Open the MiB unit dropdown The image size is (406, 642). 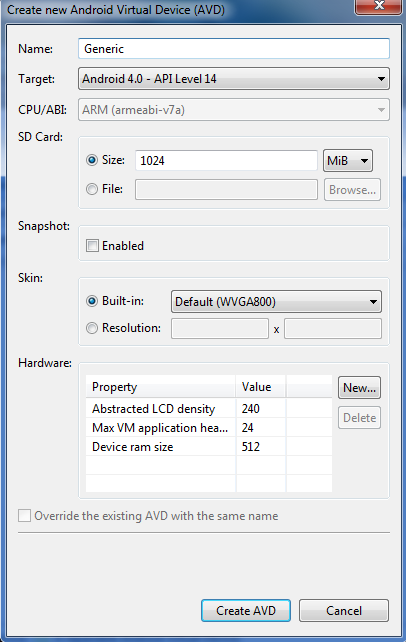[348, 160]
